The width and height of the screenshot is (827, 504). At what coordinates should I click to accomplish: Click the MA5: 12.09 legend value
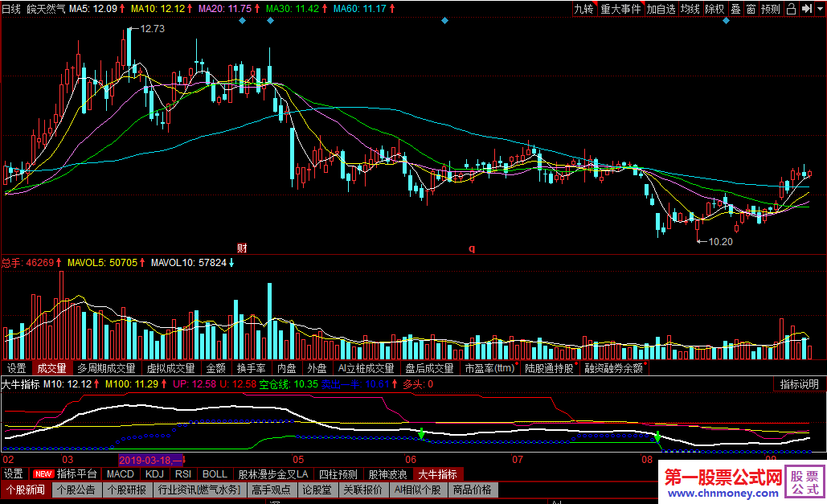click(93, 9)
